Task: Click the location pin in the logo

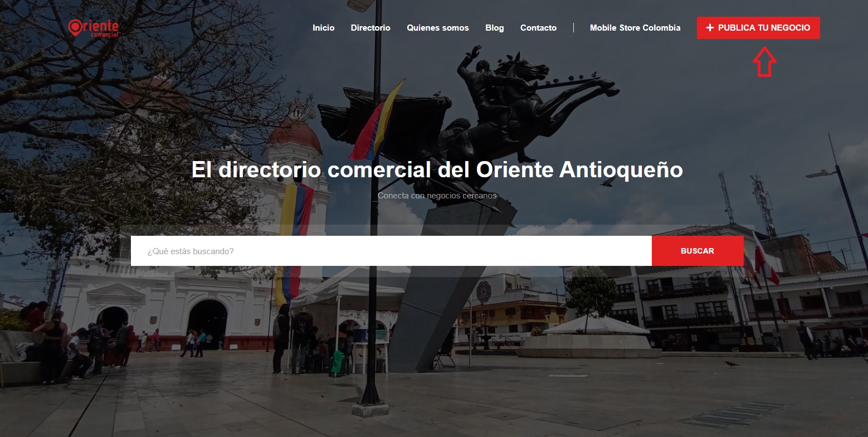Action: [75, 27]
